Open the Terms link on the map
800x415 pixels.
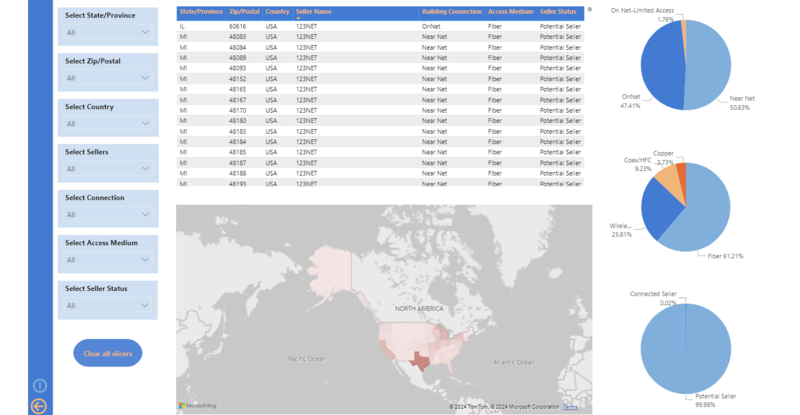(x=570, y=407)
